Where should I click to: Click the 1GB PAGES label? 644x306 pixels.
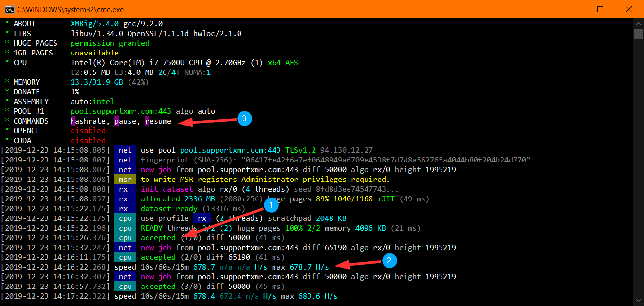33,53
